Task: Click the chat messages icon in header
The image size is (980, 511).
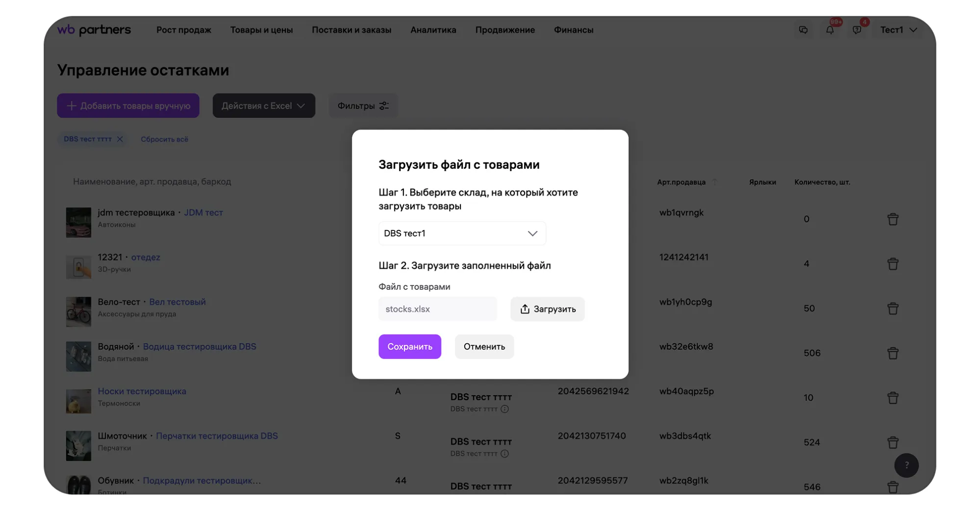Action: click(803, 30)
